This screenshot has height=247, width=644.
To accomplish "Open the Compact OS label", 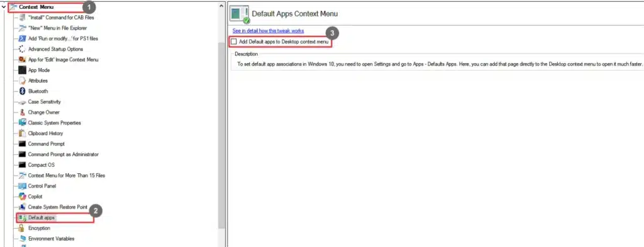I will [x=41, y=165].
